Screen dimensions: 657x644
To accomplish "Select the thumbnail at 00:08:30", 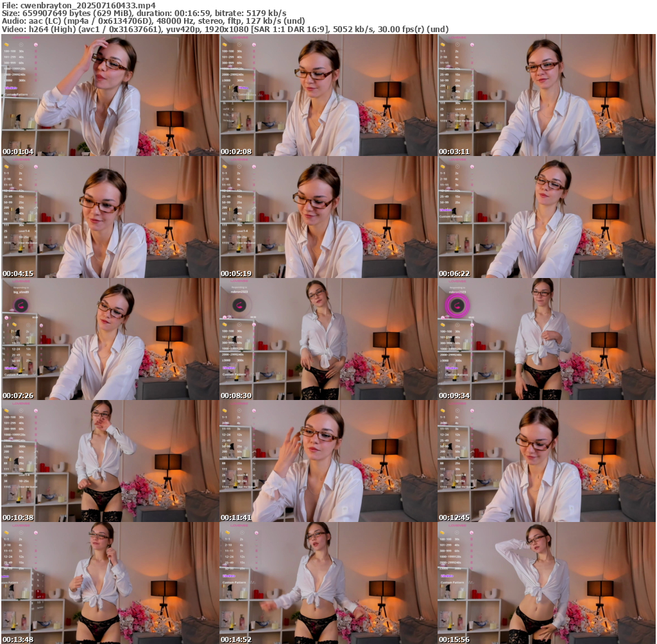I will (x=328, y=339).
